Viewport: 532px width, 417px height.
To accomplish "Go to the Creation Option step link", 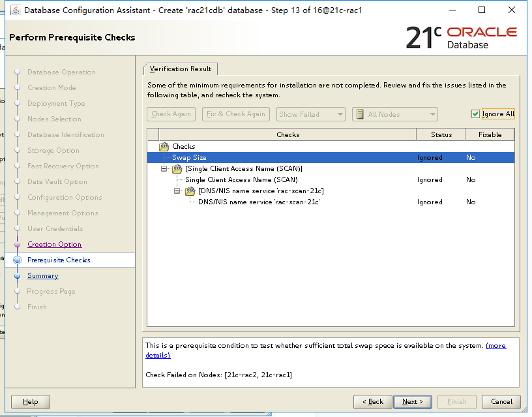I will click(x=54, y=245).
